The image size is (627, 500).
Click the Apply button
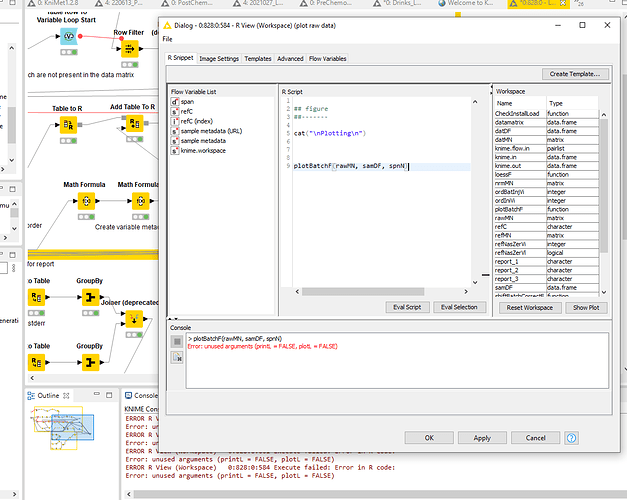pyautogui.click(x=482, y=438)
